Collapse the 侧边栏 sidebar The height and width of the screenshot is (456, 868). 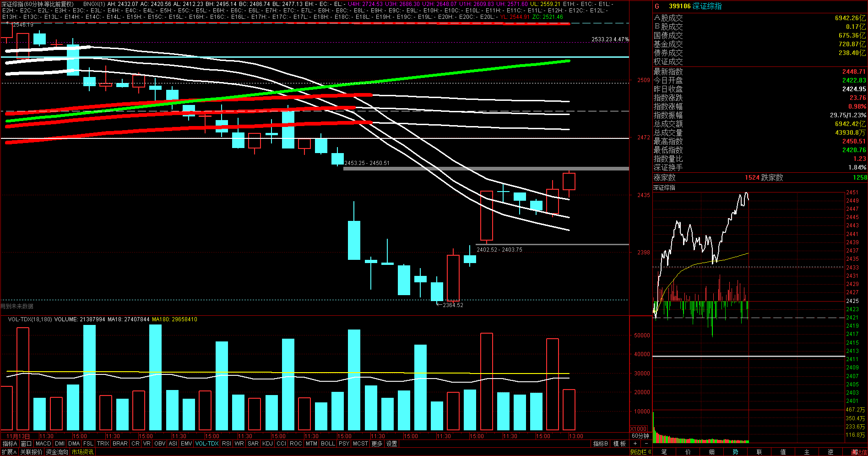(640, 452)
